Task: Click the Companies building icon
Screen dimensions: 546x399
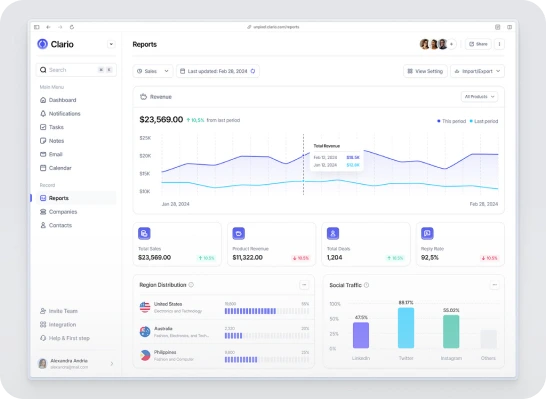Action: [43, 212]
